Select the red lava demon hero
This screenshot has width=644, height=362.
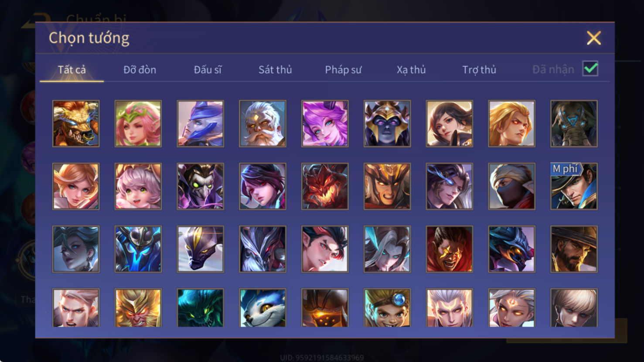(325, 186)
